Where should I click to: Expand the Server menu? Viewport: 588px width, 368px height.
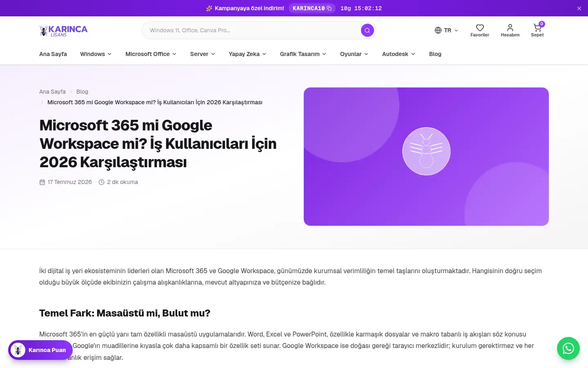[203, 54]
